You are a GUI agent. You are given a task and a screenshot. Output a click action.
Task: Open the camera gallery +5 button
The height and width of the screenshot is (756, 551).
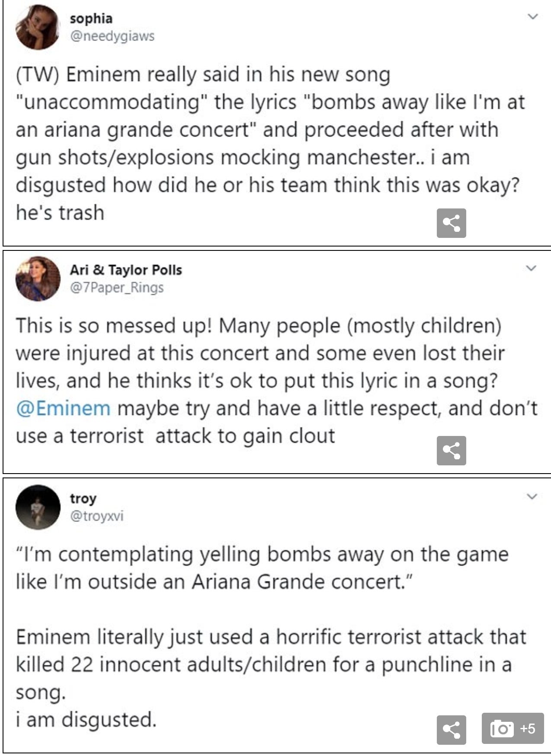tap(513, 728)
